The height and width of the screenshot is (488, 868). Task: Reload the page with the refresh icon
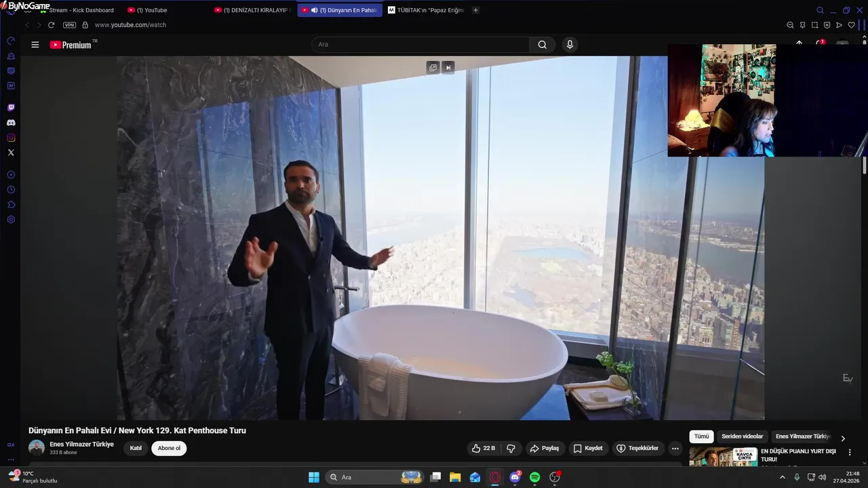pyautogui.click(x=51, y=25)
